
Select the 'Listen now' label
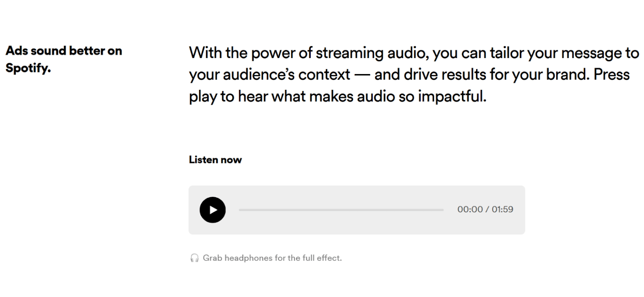(215, 159)
